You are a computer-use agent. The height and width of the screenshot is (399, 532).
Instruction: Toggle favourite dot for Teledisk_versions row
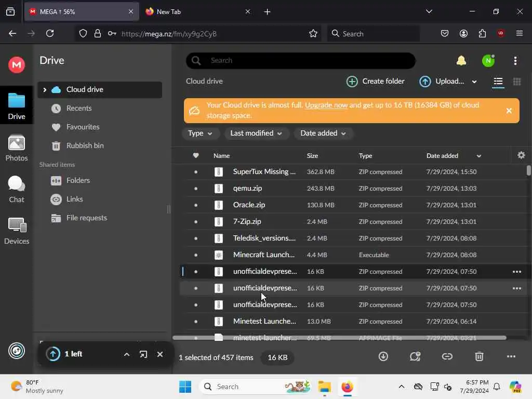pos(196,238)
